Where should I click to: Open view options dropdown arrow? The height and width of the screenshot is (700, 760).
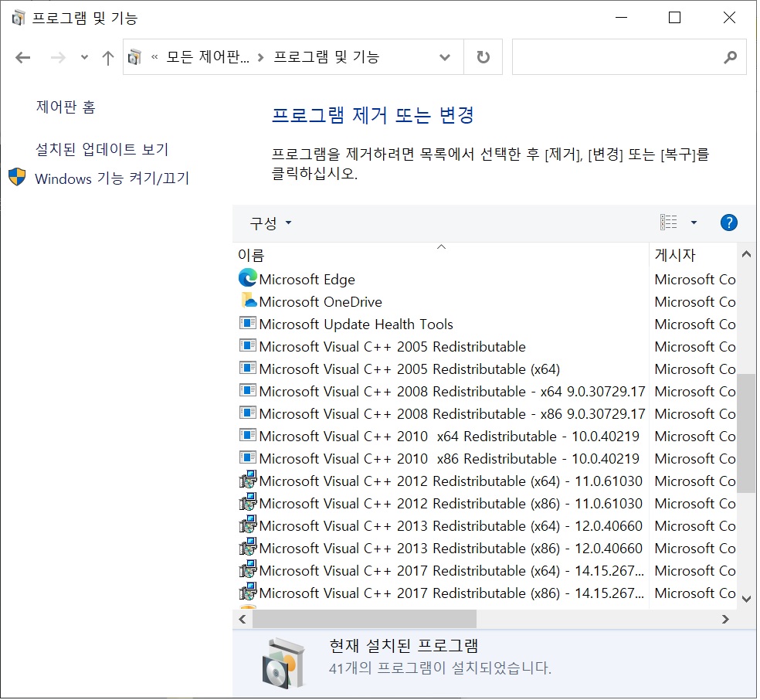tap(694, 223)
